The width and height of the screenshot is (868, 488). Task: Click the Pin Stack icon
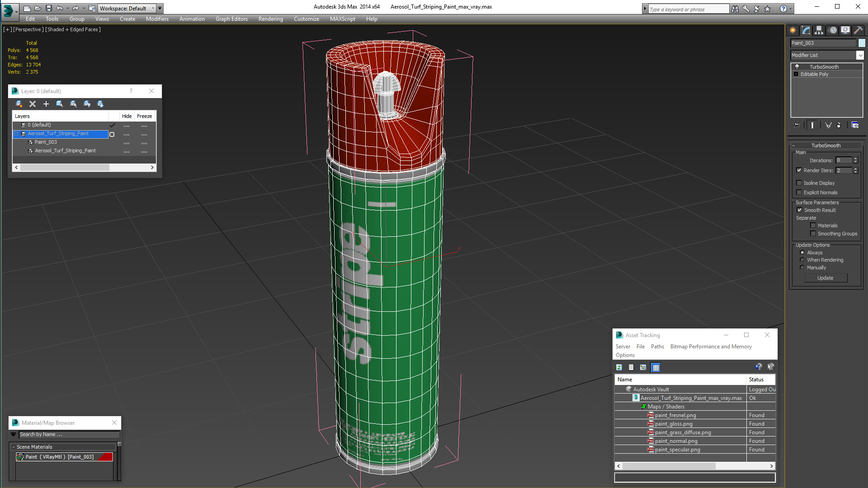pos(797,125)
